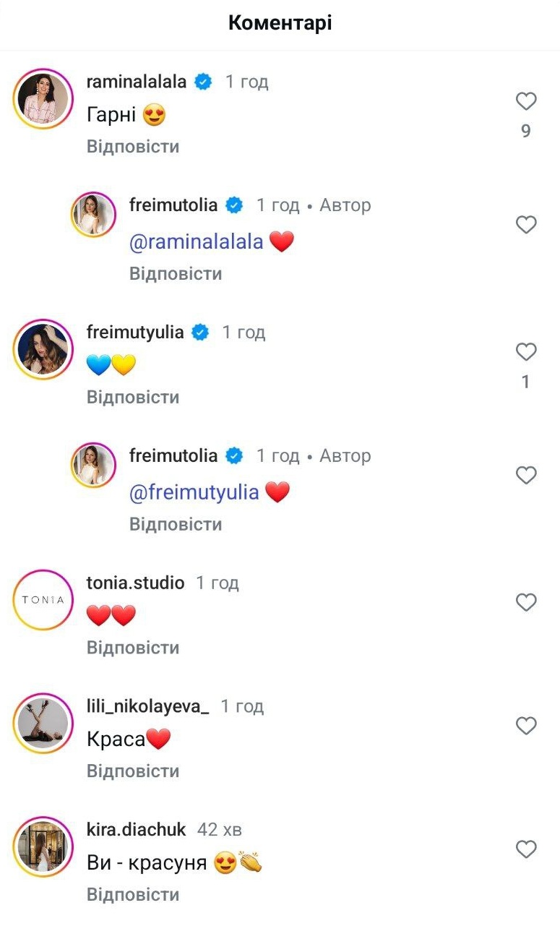Click the verified badge next to raminalalala
Image resolution: width=560 pixels, height=926 pixels.
203,82
